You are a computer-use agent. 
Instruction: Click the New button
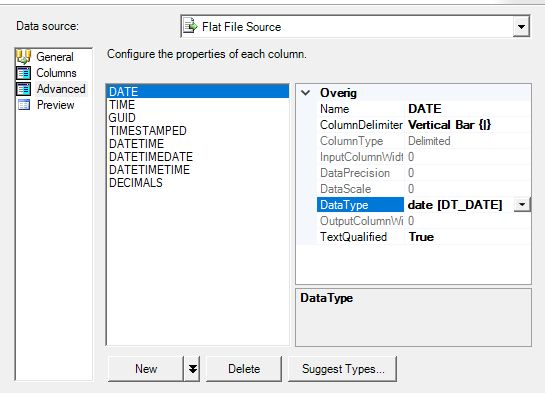pyautogui.click(x=146, y=369)
